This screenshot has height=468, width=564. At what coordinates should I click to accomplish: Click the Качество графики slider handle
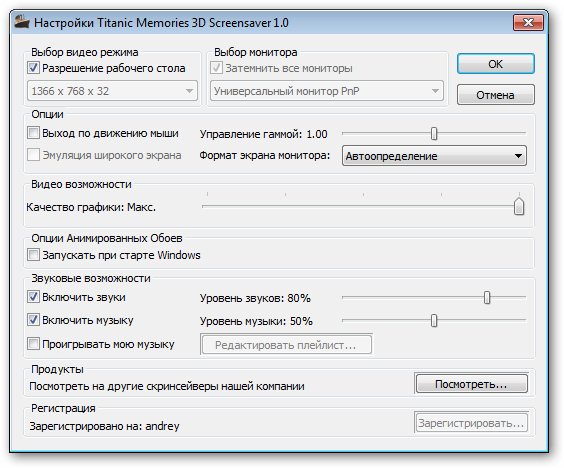(519, 206)
